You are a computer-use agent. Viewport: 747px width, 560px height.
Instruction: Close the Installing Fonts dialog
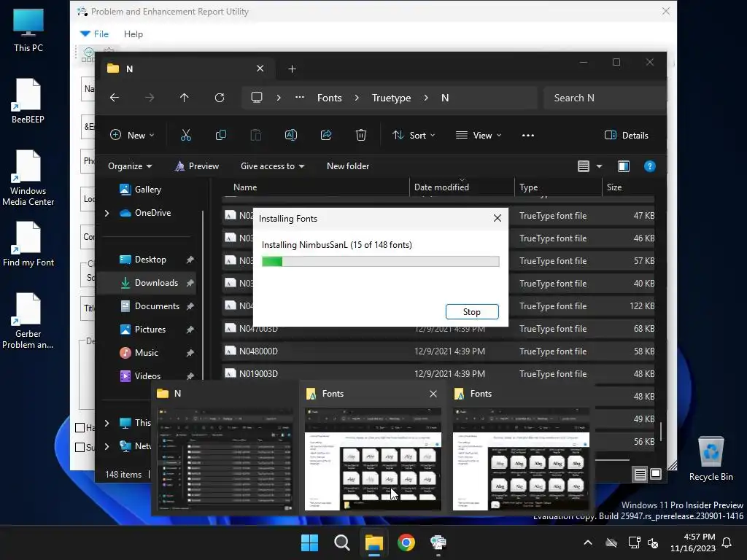pos(498,218)
